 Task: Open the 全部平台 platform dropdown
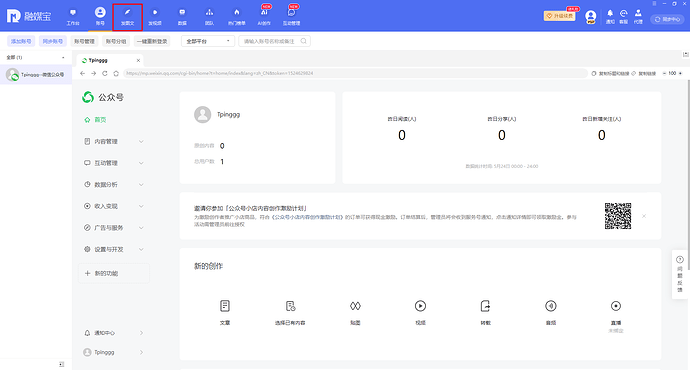(x=208, y=41)
